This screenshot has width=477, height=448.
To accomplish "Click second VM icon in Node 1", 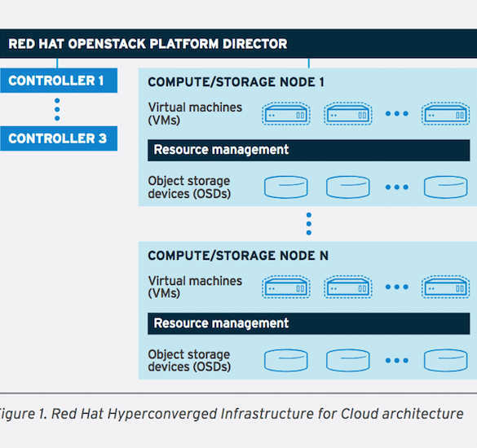I will 348,114.
